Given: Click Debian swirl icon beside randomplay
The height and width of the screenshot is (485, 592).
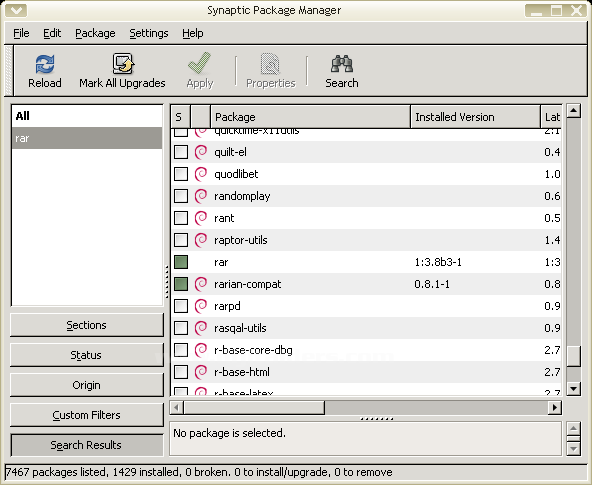Looking at the screenshot, I should click(201, 196).
